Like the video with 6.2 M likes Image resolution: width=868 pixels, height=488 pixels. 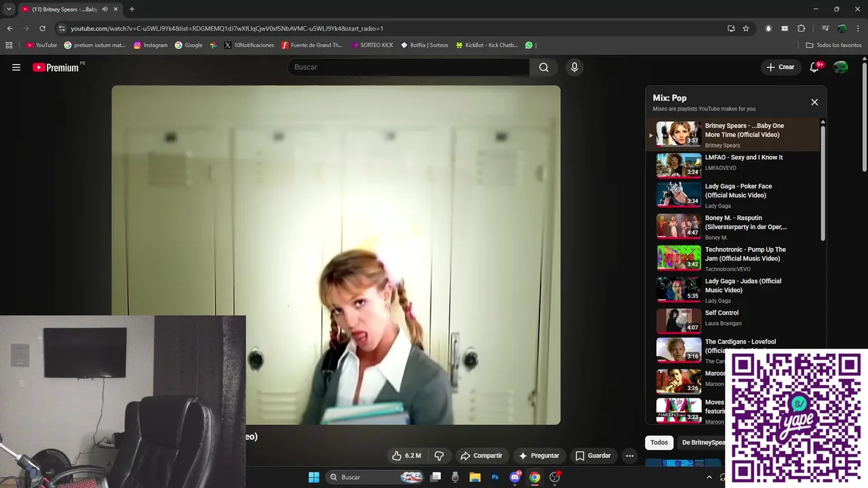pos(407,455)
